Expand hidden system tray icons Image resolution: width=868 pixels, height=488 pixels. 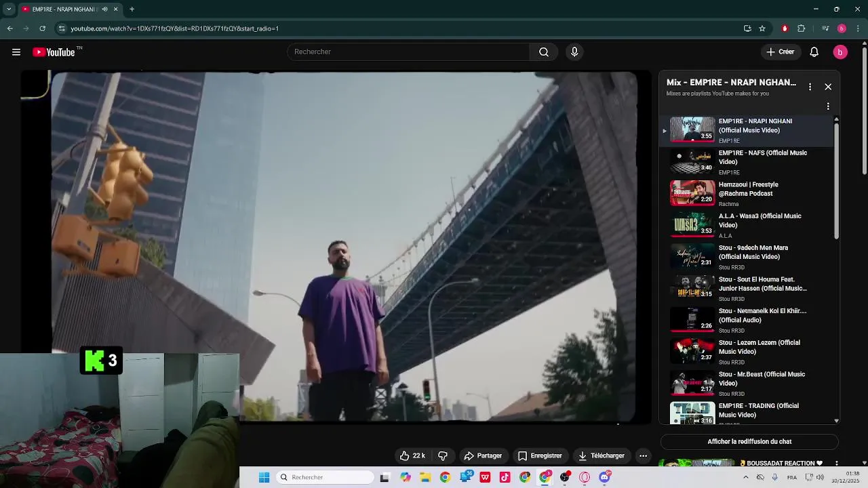pyautogui.click(x=746, y=477)
